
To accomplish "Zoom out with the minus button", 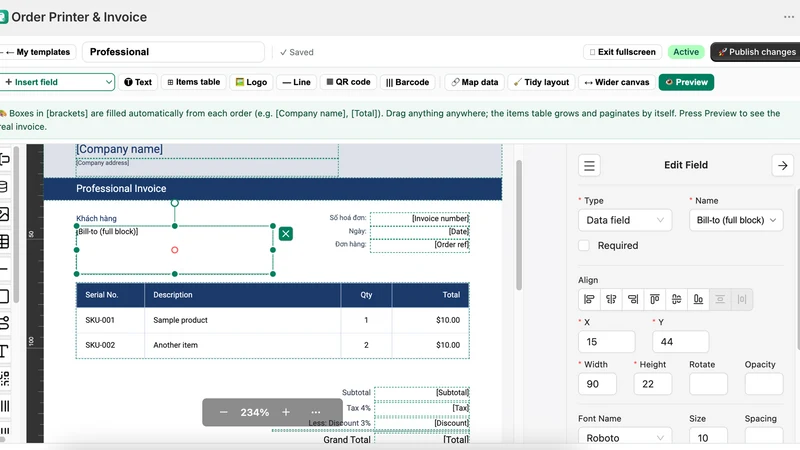I will [x=223, y=412].
